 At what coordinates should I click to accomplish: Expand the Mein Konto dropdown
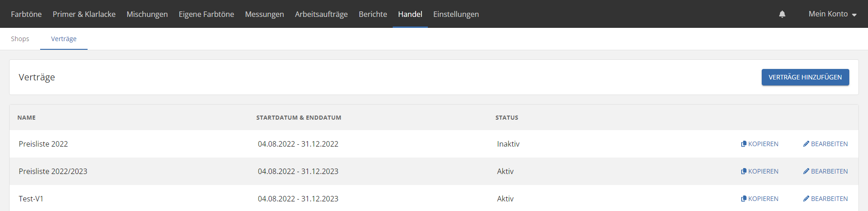click(x=832, y=14)
